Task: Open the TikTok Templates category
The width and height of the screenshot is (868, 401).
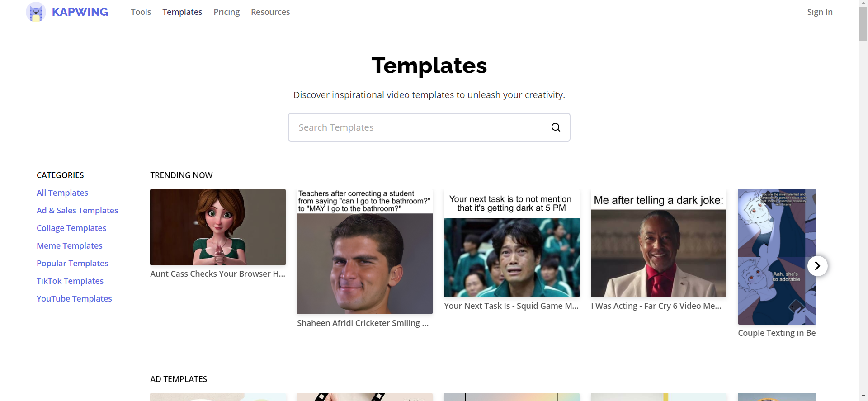Action: tap(70, 281)
